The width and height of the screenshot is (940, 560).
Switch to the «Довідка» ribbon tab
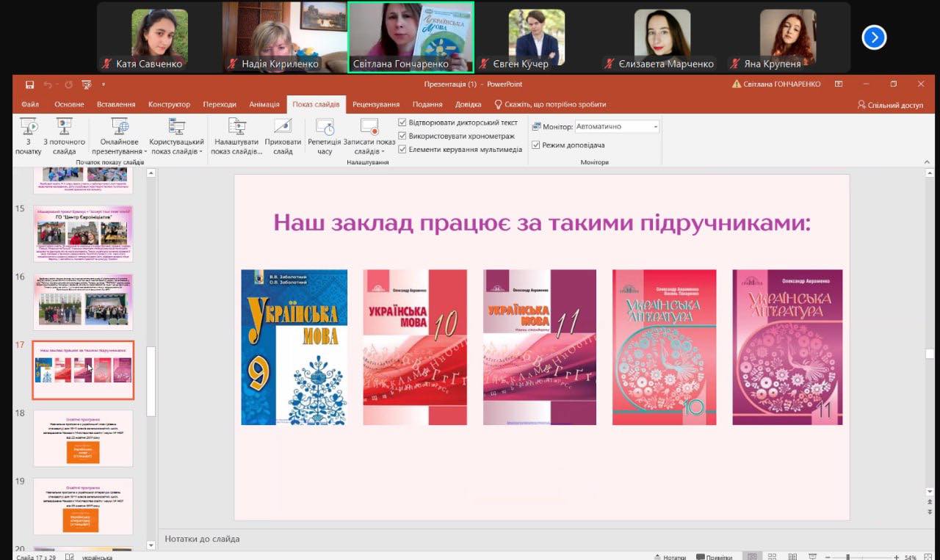468,104
